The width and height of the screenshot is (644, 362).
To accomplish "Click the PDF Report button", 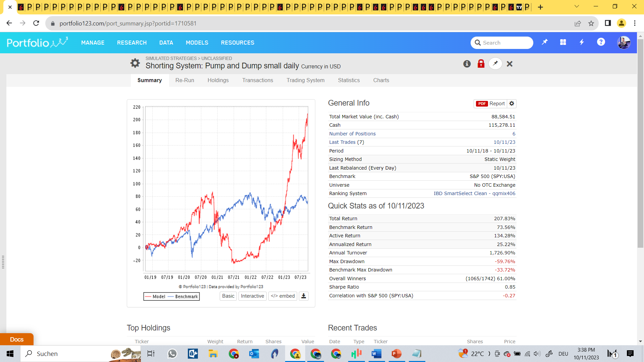I will (490, 104).
